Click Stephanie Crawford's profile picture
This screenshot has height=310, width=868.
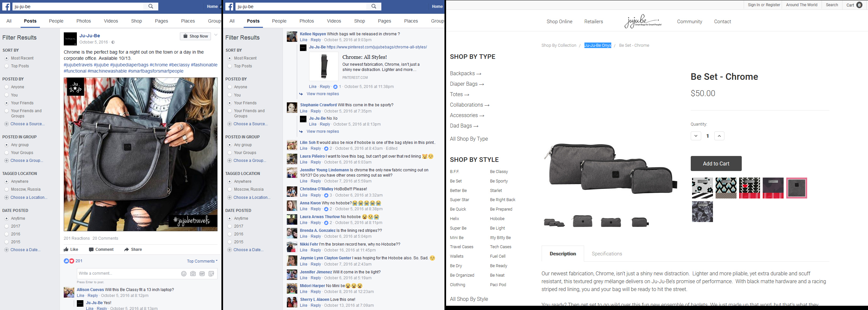coord(292,108)
